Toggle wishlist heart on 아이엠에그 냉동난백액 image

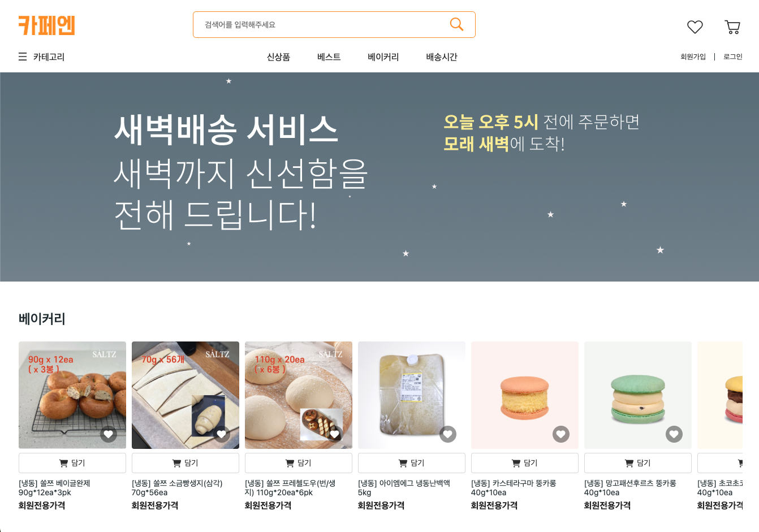(448, 434)
